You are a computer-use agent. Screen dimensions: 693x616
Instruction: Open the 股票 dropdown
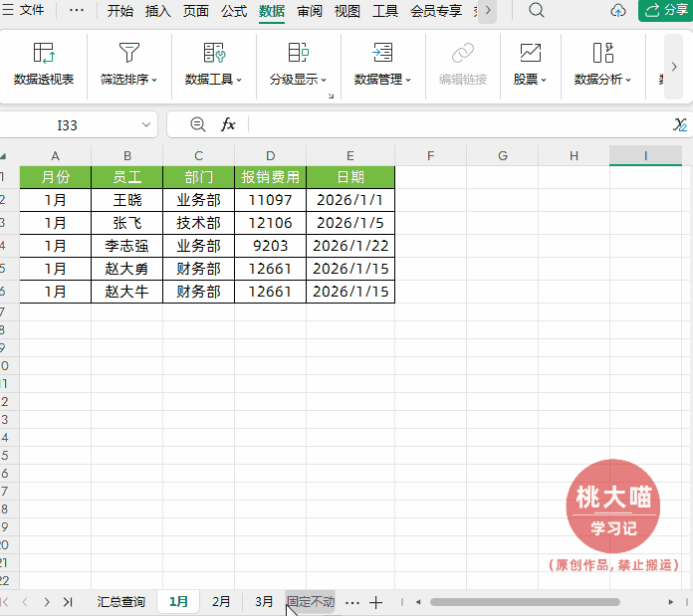[x=530, y=64]
